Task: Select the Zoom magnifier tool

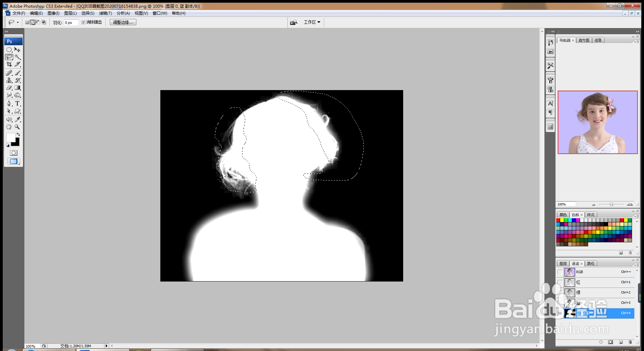Action: [17, 127]
